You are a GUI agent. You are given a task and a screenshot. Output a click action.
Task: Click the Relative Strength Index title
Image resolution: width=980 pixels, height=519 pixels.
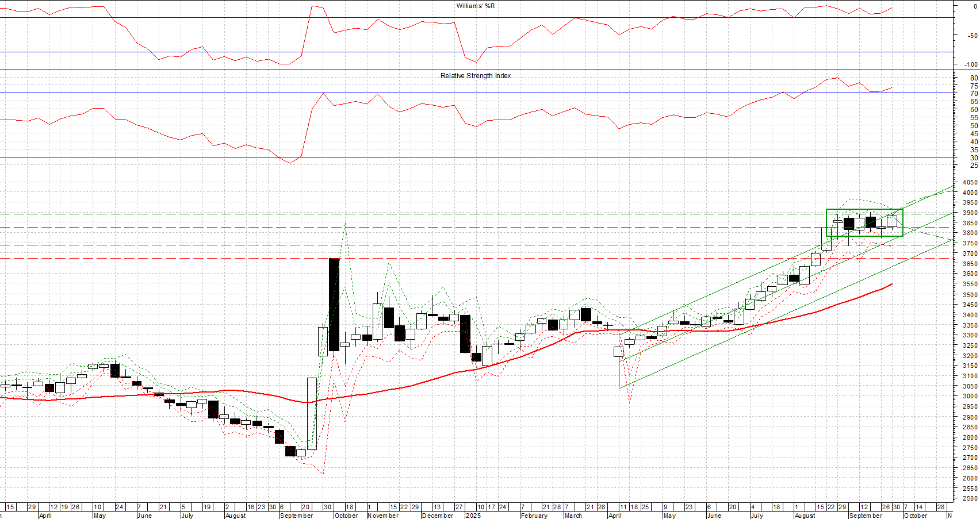coord(475,76)
